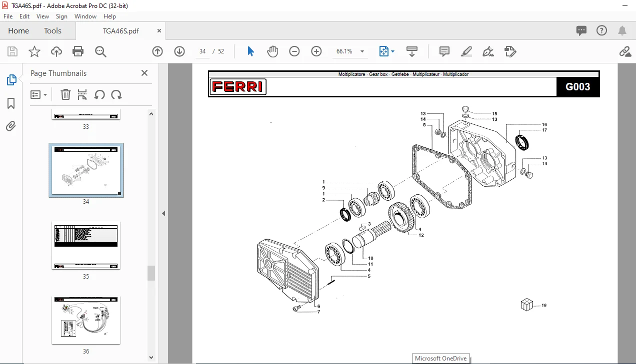This screenshot has height=364, width=636.
Task: Open the zoom level dropdown arrow
Action: coord(362,51)
